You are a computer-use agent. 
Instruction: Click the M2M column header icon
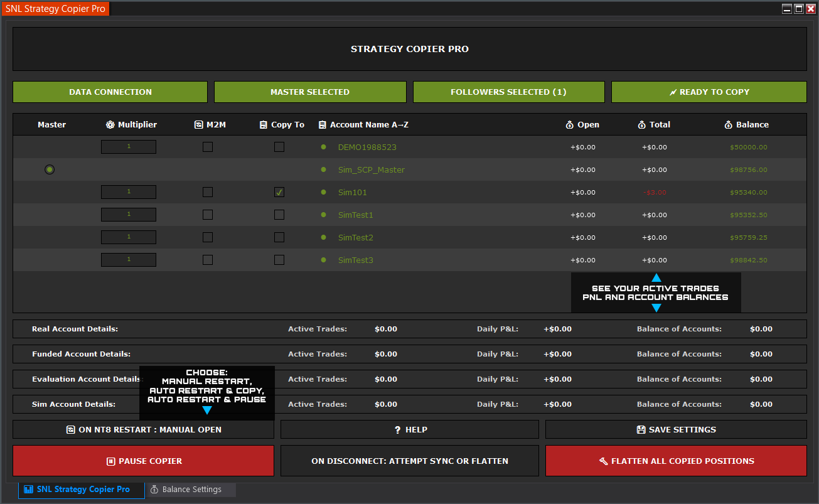click(199, 125)
